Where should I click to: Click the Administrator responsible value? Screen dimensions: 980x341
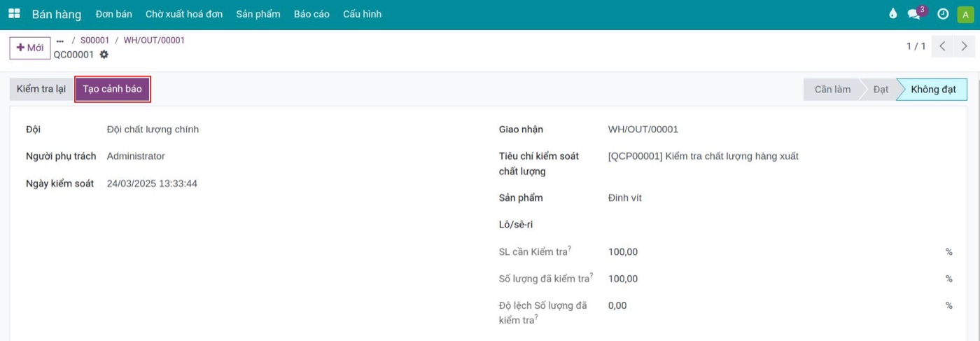click(136, 156)
